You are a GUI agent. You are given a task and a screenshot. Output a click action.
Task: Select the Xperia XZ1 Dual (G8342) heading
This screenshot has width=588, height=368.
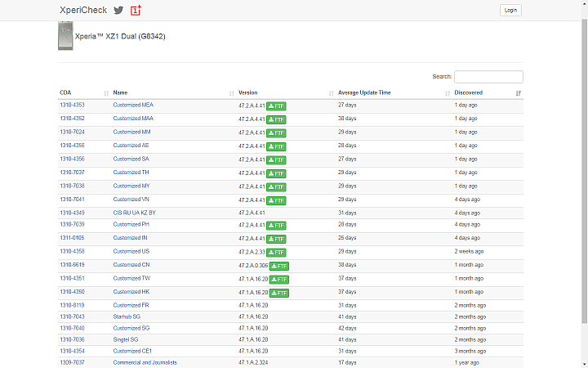pyautogui.click(x=120, y=36)
